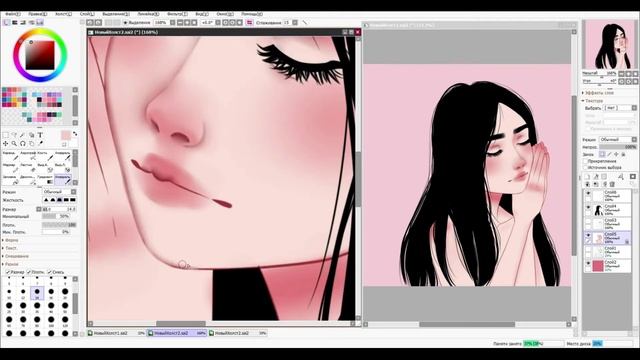Choose the Ластик eraser tool

[x=27, y=167]
